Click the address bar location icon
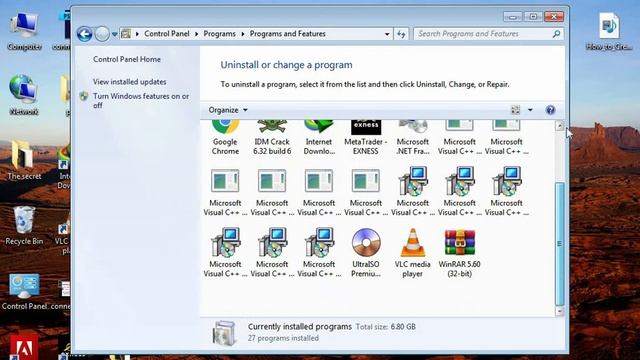640x360 pixels. point(126,34)
